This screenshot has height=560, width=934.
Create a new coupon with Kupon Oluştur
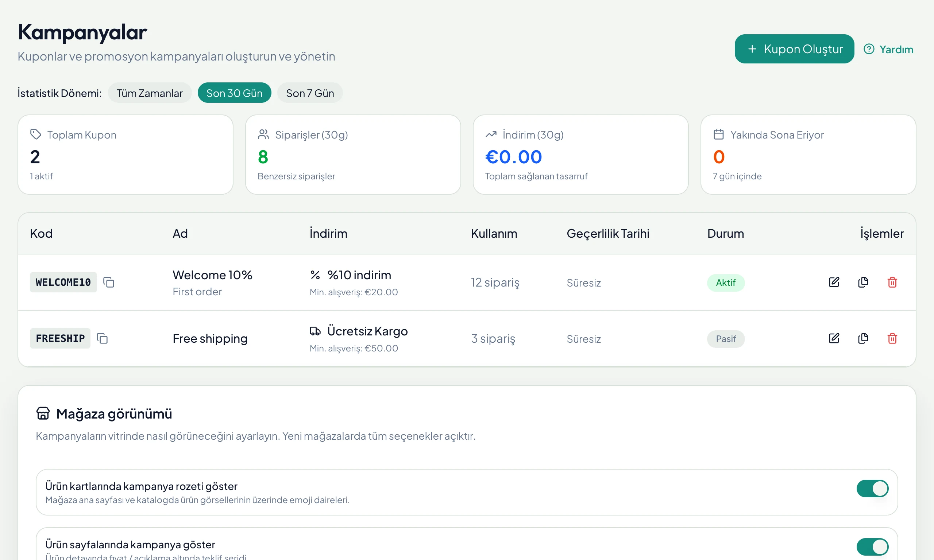[794, 49]
